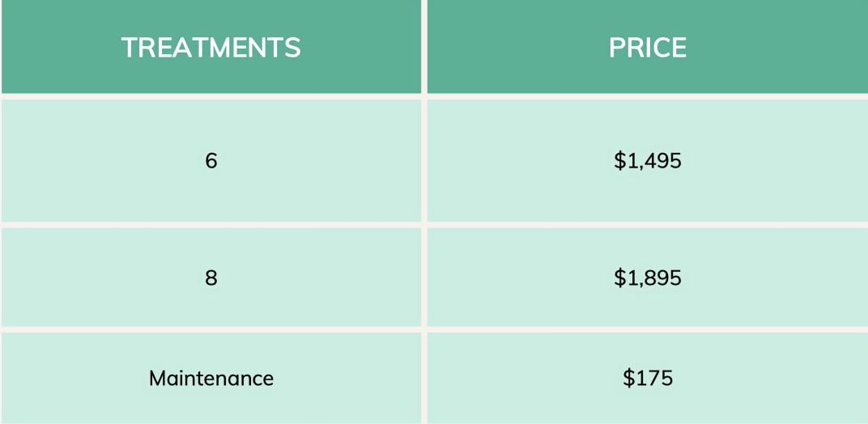Click the dollar sign in $1,495
This screenshot has height=424, width=868.
pyautogui.click(x=619, y=161)
